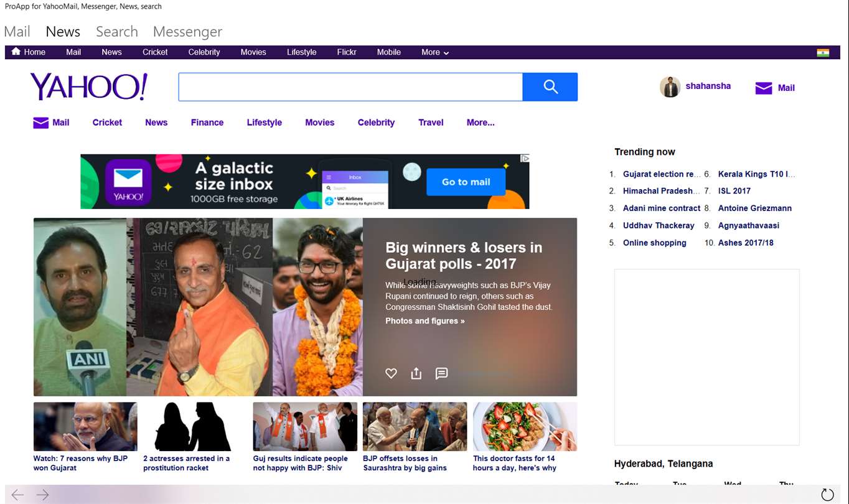
Task: Click the Home icon in the purple navigation bar
Action: click(16, 52)
